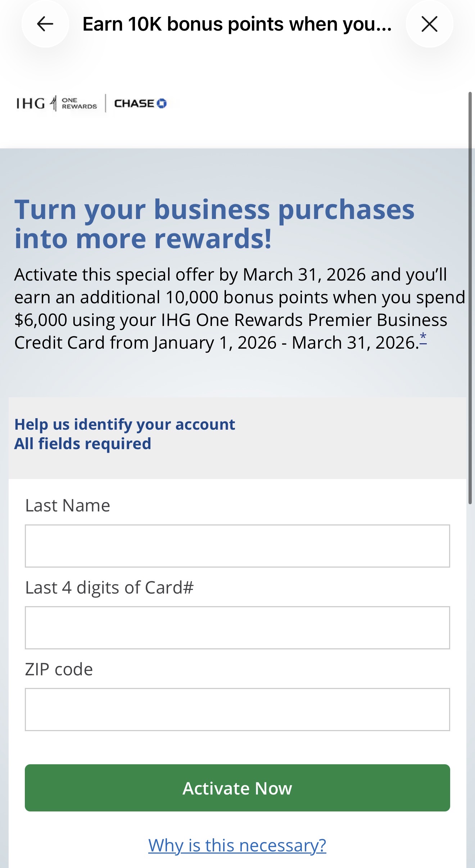Click the Chase wordmark logo
This screenshot has width=475, height=868.
(134, 104)
